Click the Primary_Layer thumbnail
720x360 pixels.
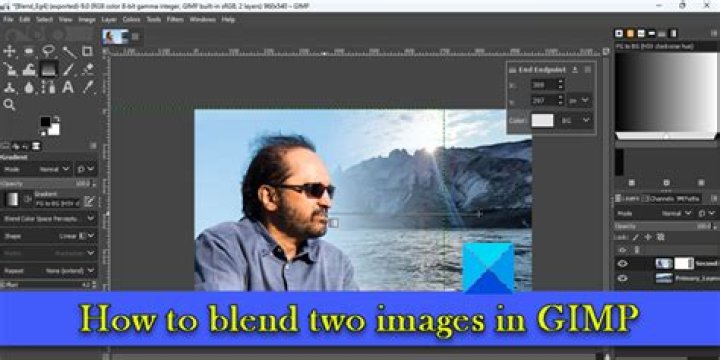[x=664, y=278]
